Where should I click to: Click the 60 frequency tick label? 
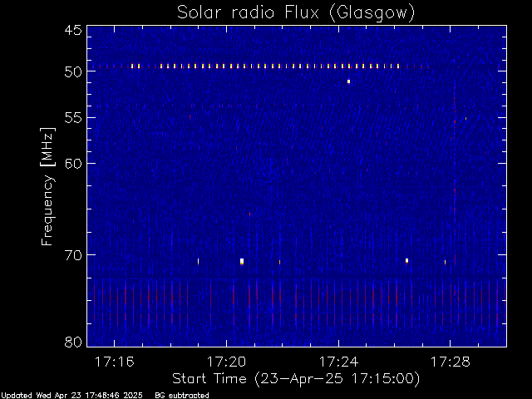click(73, 164)
